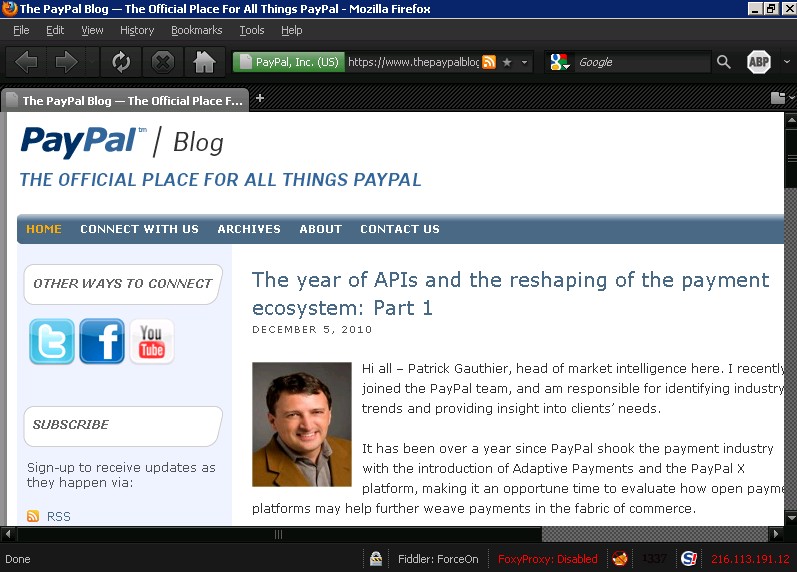Click the OTHER WAYS TO CONNECT heading
This screenshot has width=797, height=572.
(x=123, y=284)
